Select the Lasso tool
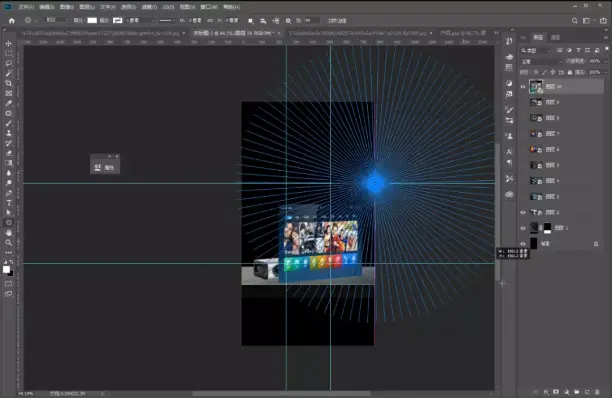This screenshot has width=612, height=398. pyautogui.click(x=9, y=63)
